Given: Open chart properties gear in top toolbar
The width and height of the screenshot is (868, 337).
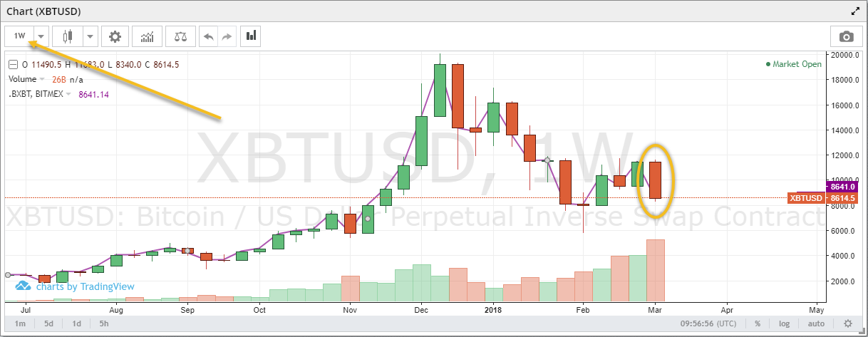Looking at the screenshot, I should point(115,36).
